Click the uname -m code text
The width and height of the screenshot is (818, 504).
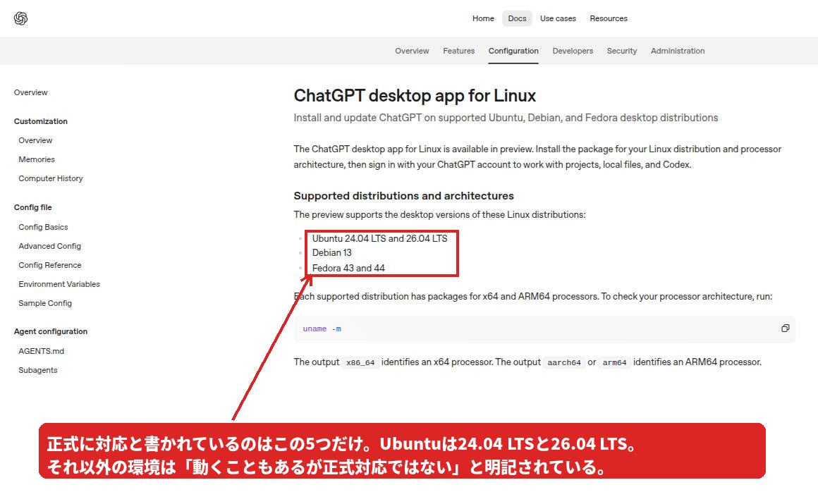coord(322,328)
